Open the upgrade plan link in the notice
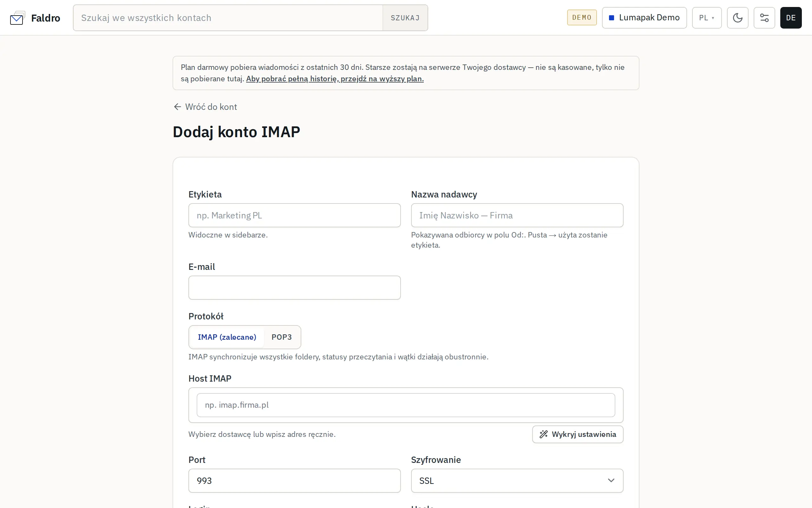Screen dimensions: 812x508 [335, 79]
